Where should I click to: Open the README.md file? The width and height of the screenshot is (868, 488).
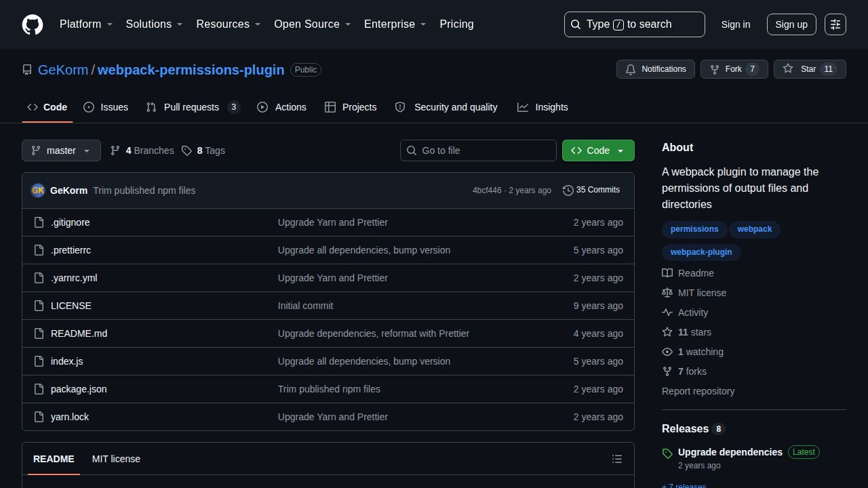click(79, 333)
